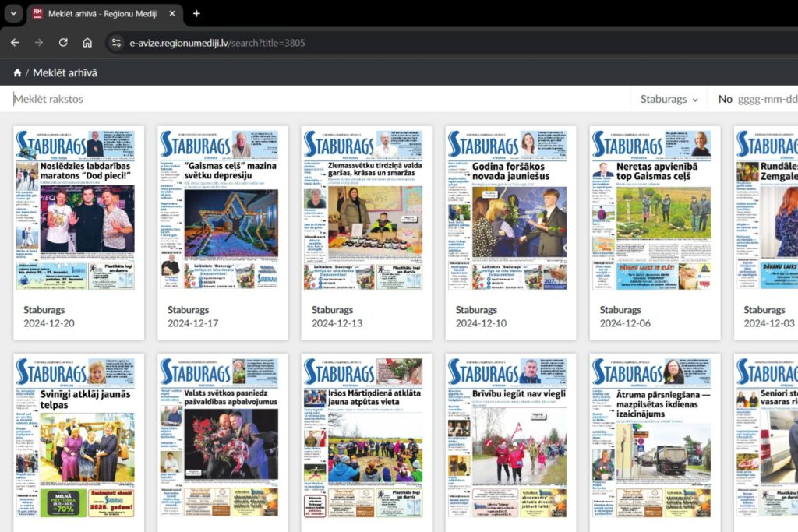Image resolution: width=798 pixels, height=532 pixels.
Task: Open the Staburags 2024-12-17 issue thumbnail
Action: [x=222, y=210]
